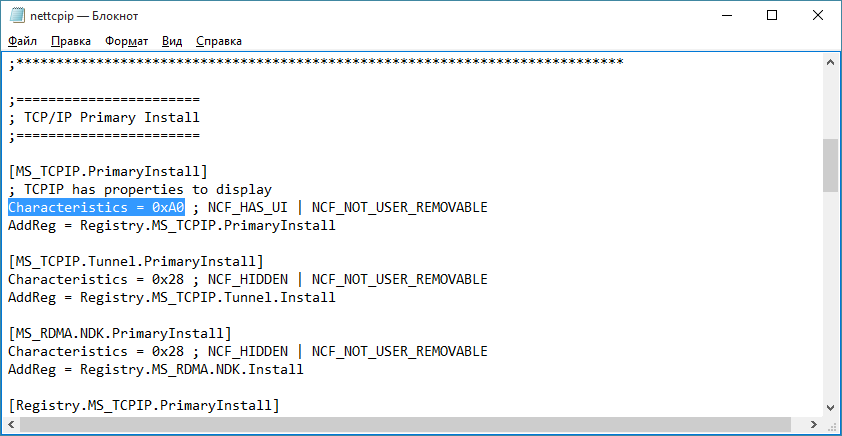Place cursor on AddReg = Registry.MS_TCPIP.Tunnel.Install line
The image size is (842, 436).
(x=172, y=297)
